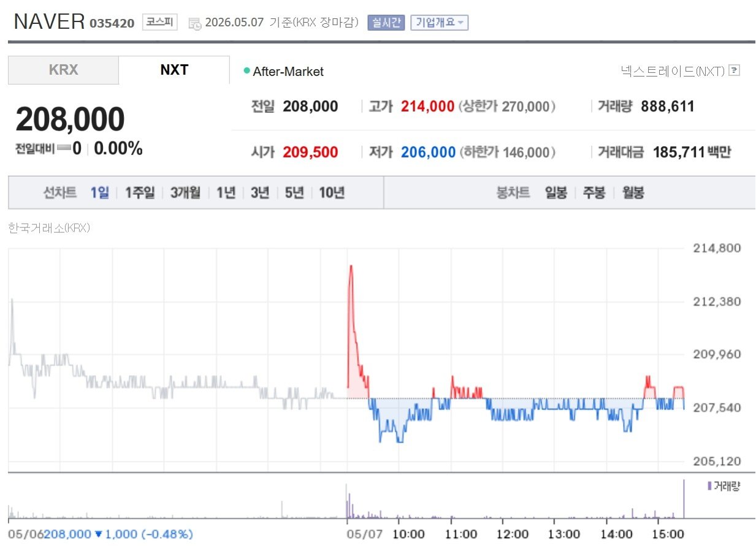Click the stock code 035420
This screenshot has width=756, height=546.
tap(112, 24)
